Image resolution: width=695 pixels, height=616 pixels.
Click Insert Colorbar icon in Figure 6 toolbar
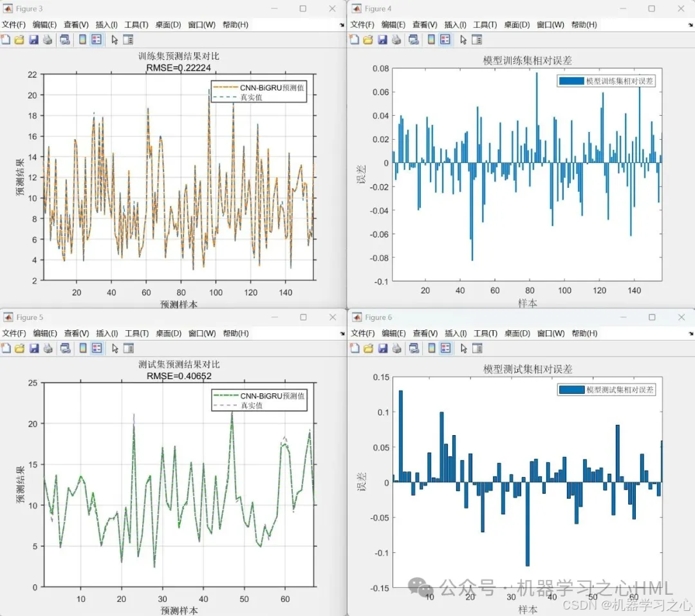[432, 349]
